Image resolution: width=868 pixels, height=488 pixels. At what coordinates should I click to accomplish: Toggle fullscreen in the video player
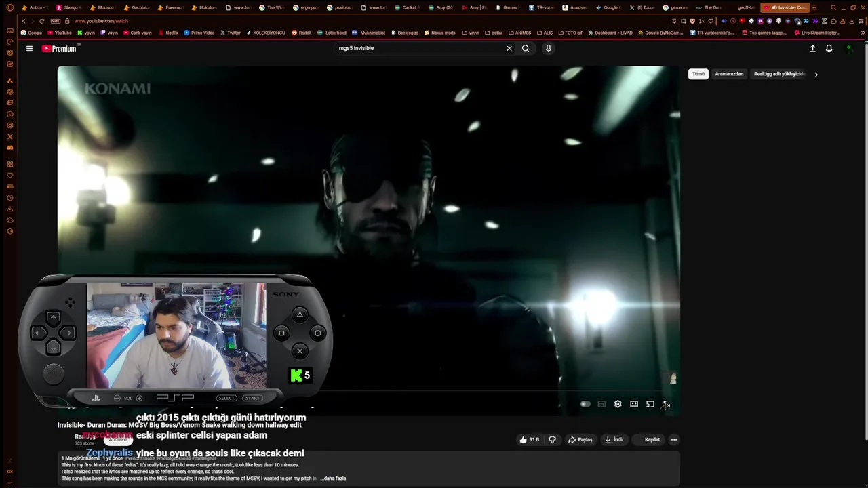coord(667,404)
